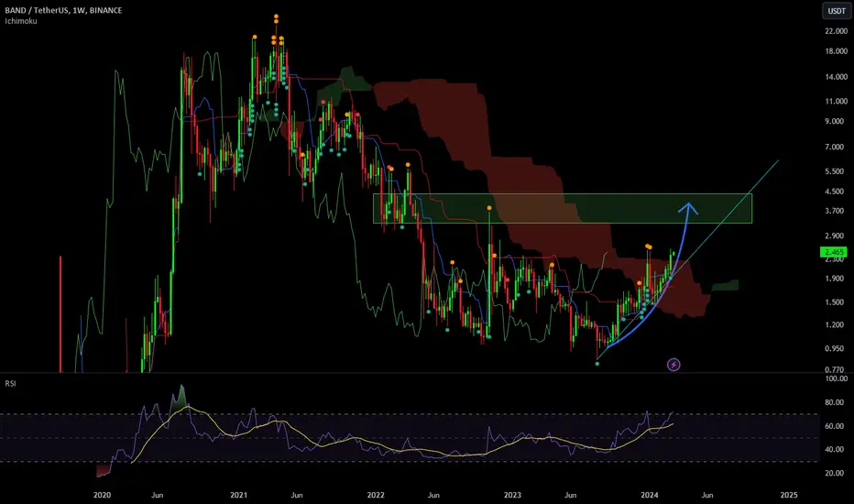Screen dimensions: 854x504
Task: Click the RSI 80.00 scale label
Action: [835, 402]
